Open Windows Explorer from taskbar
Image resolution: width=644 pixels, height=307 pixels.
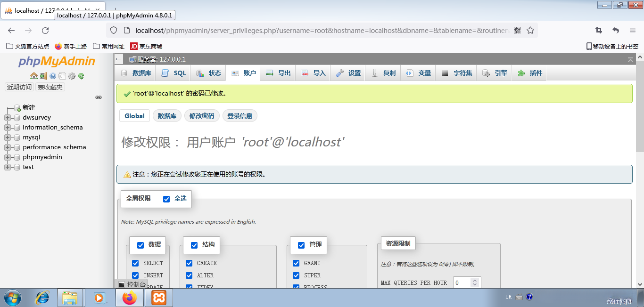(x=70, y=298)
